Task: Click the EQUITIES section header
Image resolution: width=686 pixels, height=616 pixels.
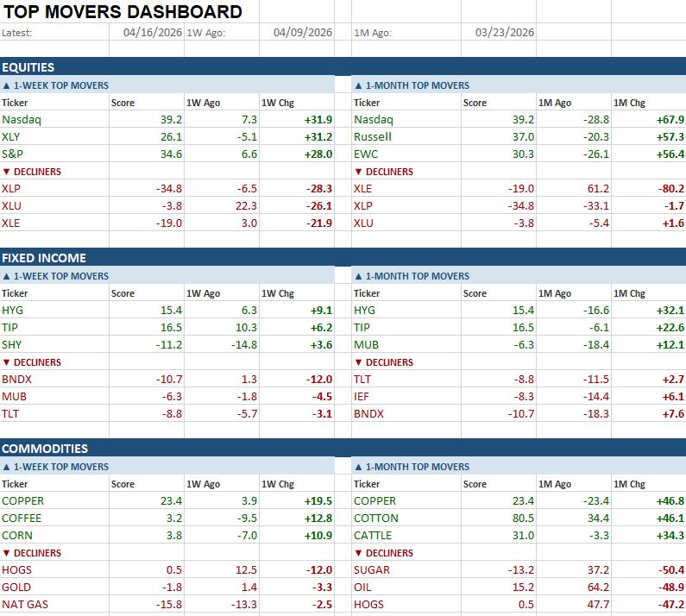Action: click(x=343, y=67)
